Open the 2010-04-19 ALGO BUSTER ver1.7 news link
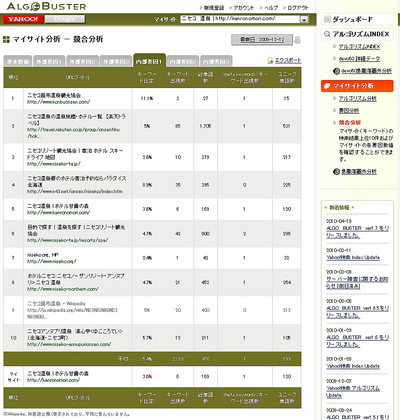The height and width of the screenshot is (420, 400). pyautogui.click(x=357, y=232)
